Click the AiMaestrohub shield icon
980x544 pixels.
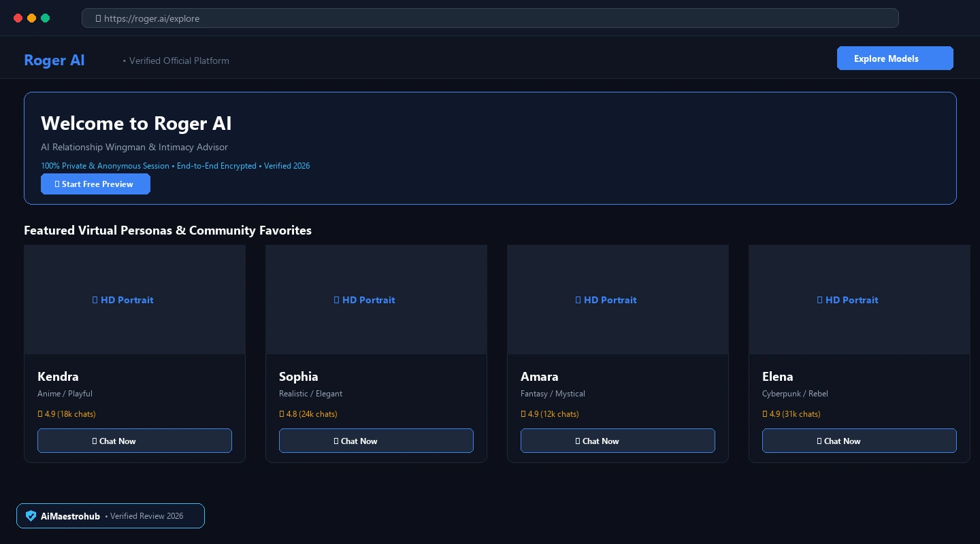[31, 516]
